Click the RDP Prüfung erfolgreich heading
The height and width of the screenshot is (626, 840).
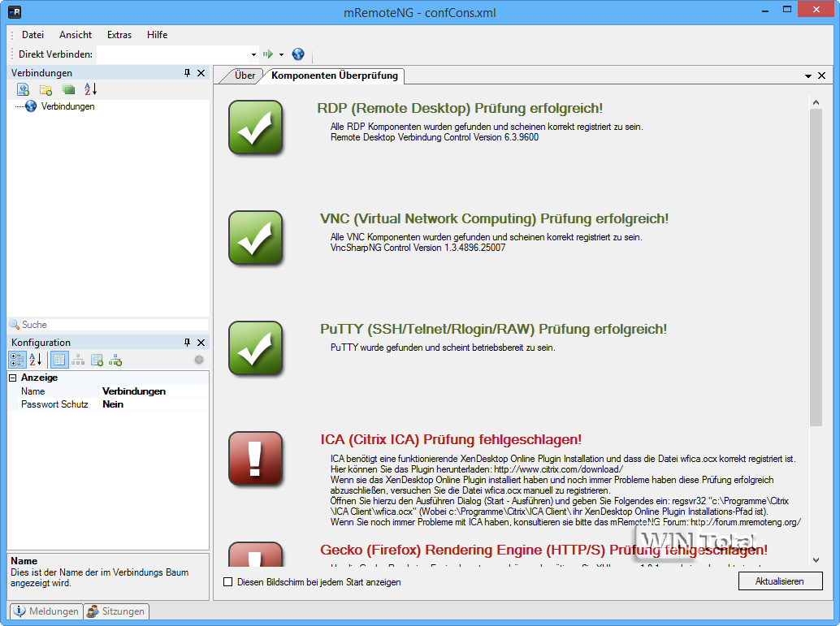[x=460, y=108]
